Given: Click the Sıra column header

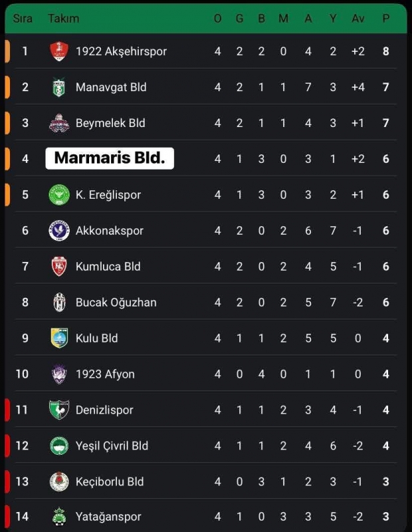Looking at the screenshot, I should 23,19.
